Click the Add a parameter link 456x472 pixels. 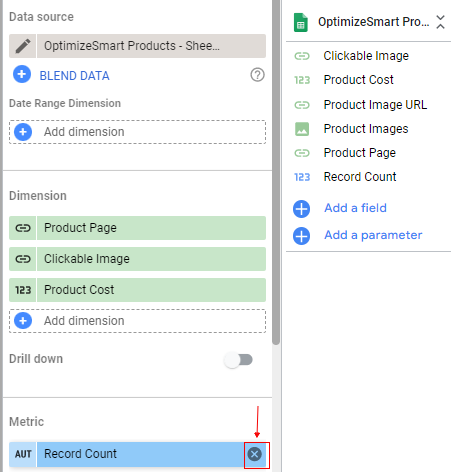tap(373, 235)
